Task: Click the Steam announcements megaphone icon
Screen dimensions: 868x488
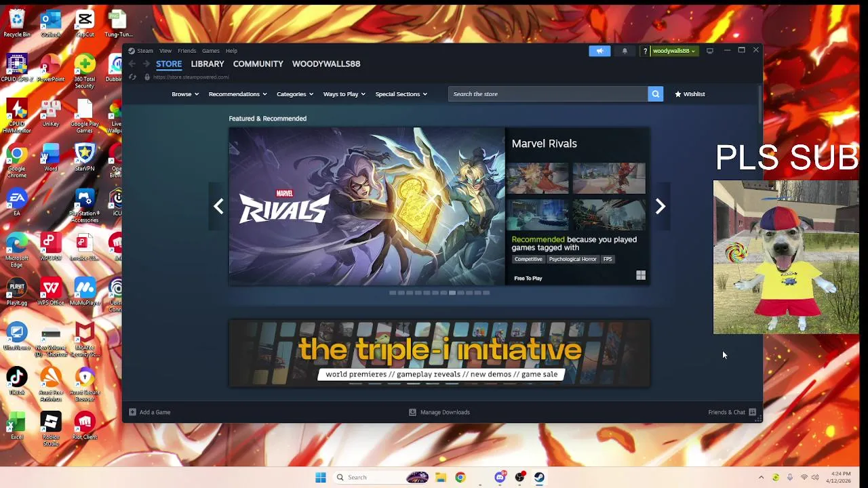Action: click(x=599, y=51)
